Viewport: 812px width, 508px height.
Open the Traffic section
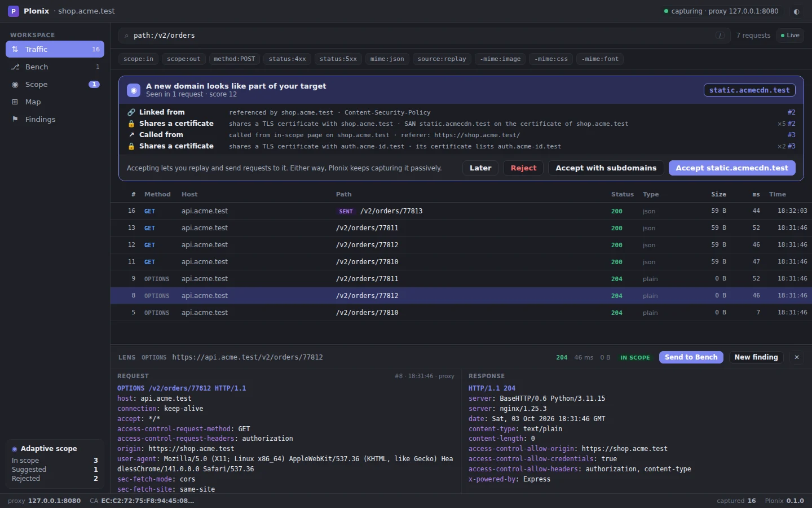(55, 49)
